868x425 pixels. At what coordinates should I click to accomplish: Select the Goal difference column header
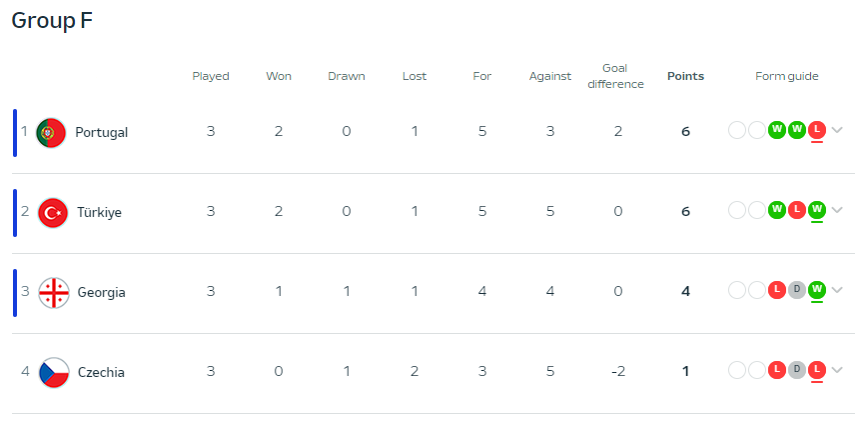(x=615, y=76)
